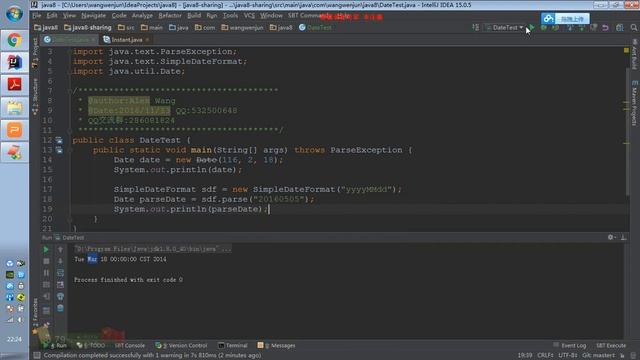Click the Make Project icon left of DateTest
This screenshot has width=640, height=360.
click(476, 27)
